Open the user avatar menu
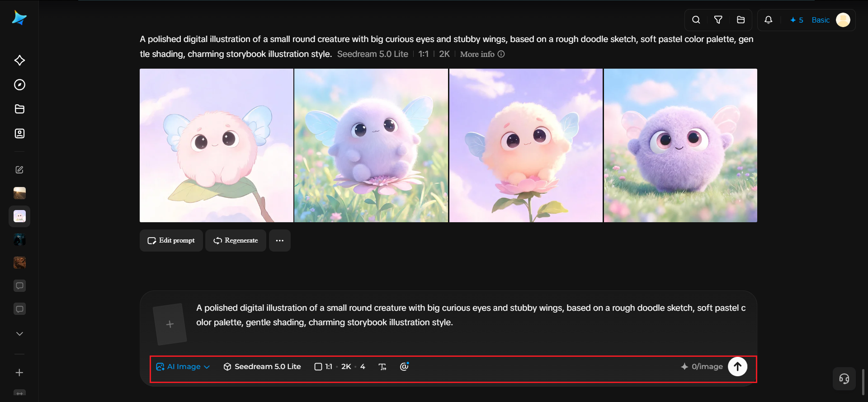Image resolution: width=868 pixels, height=402 pixels. pos(843,20)
